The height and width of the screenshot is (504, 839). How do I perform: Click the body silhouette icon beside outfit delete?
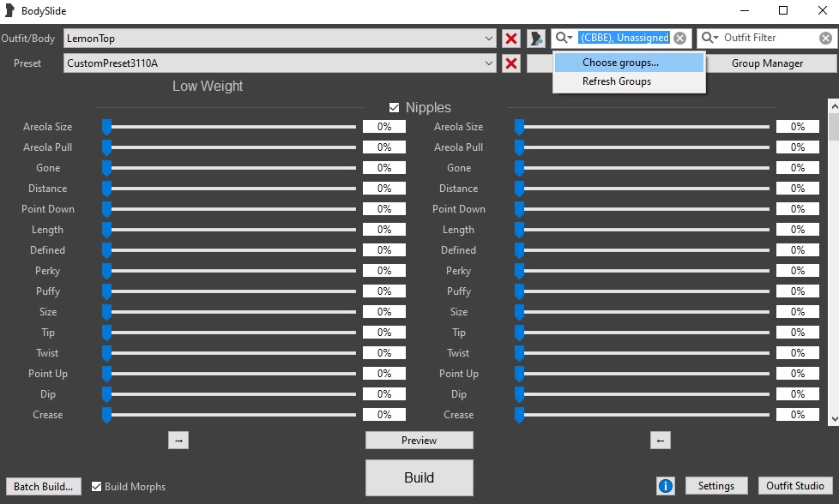(x=536, y=39)
